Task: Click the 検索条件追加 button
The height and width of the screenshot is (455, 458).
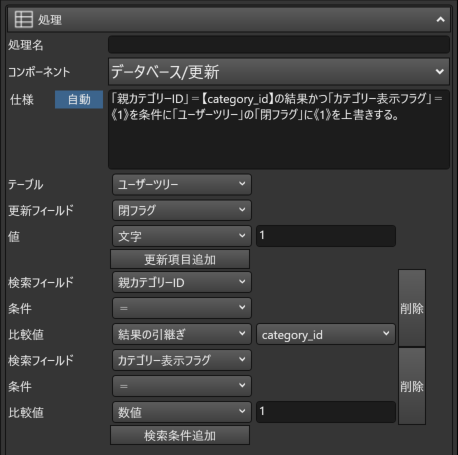Action: [x=180, y=435]
